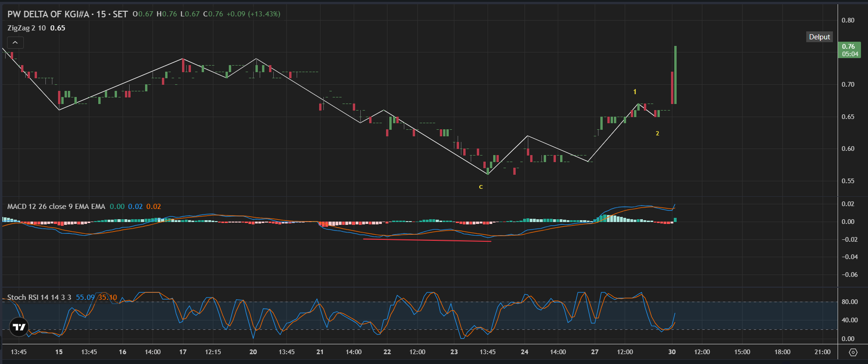This screenshot has width=868, height=364.
Task: Click the low value L0.67
Action: 190,14
